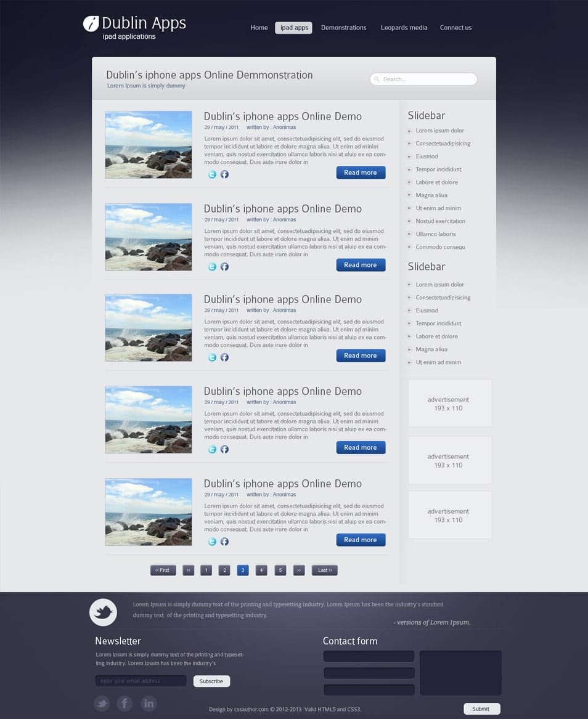Click the Facebook icon under the second article
Screen dimensions: 588x719
(224, 267)
